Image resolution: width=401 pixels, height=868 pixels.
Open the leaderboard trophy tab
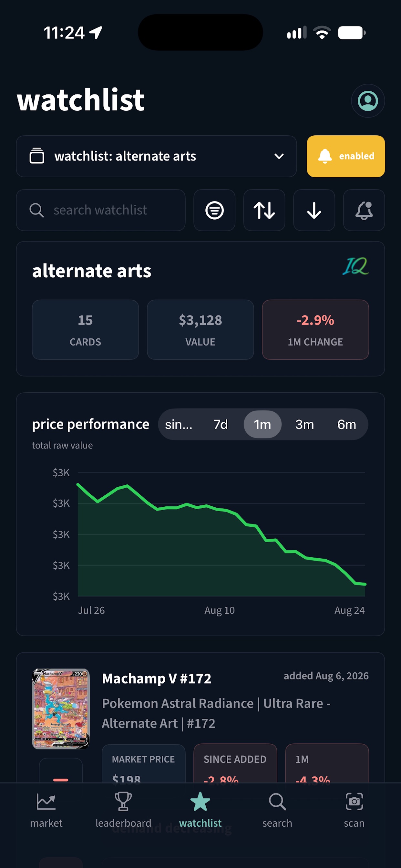click(x=123, y=810)
